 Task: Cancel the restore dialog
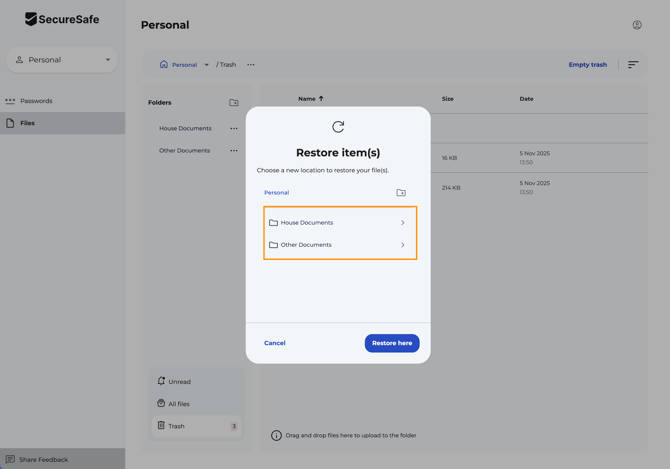(x=275, y=343)
